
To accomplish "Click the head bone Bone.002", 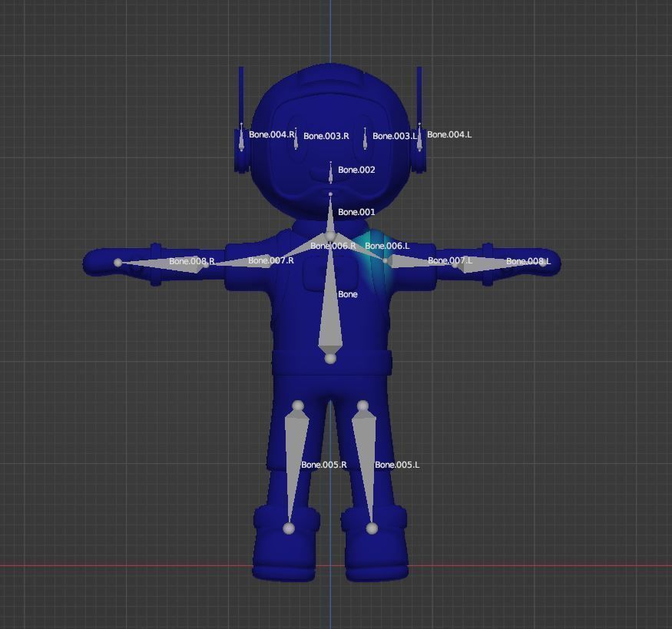I will (330, 173).
